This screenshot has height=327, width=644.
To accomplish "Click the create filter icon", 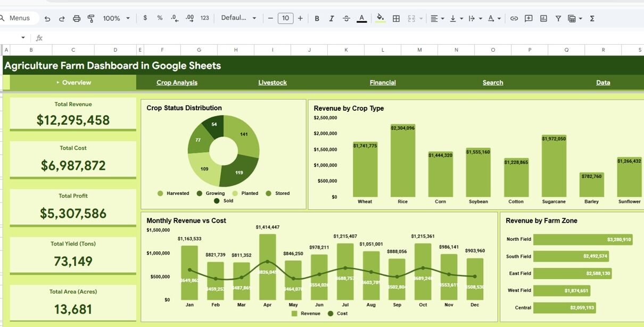I will tap(558, 19).
